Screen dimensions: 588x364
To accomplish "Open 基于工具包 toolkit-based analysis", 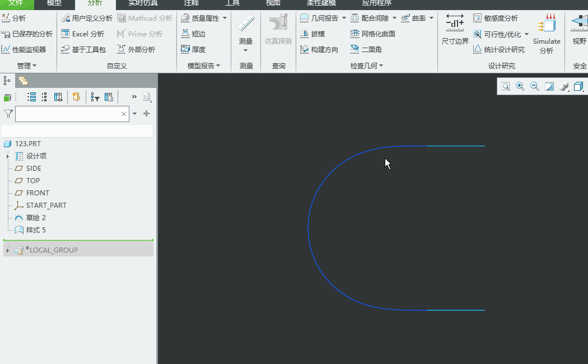I will (x=83, y=49).
